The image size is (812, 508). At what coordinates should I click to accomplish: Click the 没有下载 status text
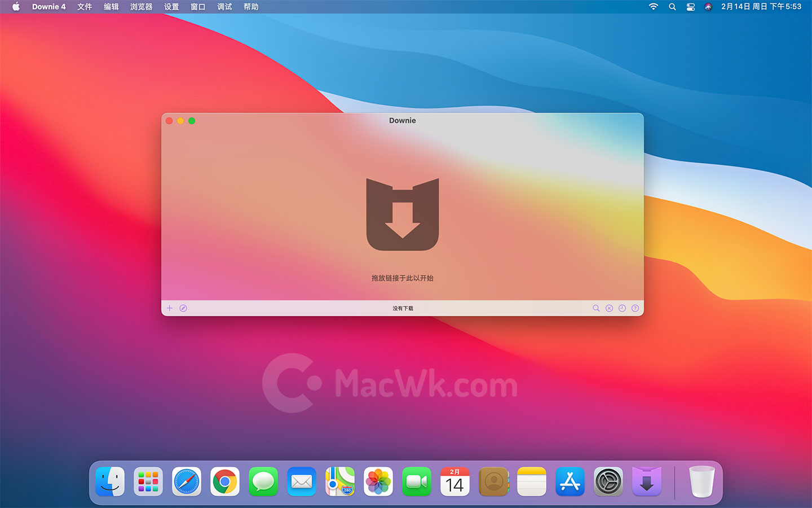click(x=403, y=308)
